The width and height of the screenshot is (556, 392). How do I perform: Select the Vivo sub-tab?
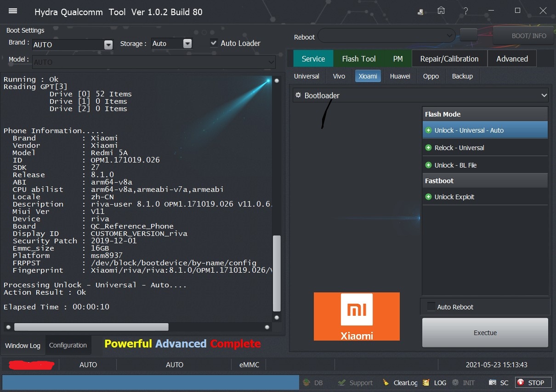tap(339, 76)
